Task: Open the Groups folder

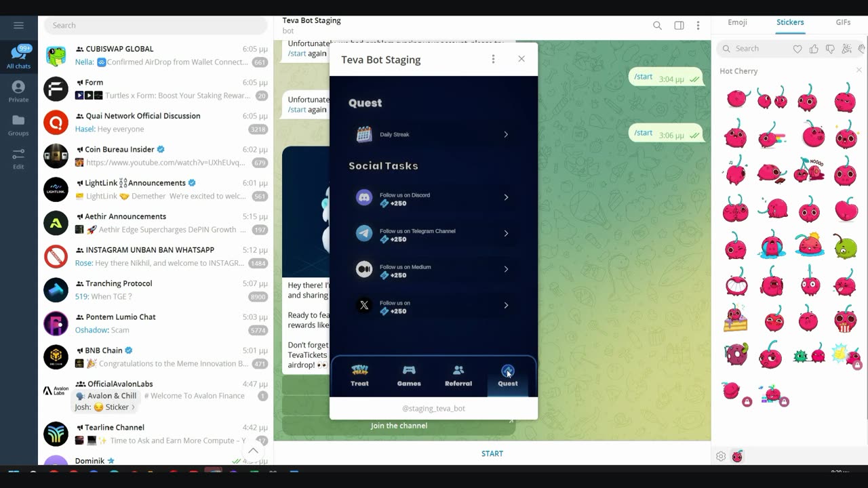Action: click(18, 125)
